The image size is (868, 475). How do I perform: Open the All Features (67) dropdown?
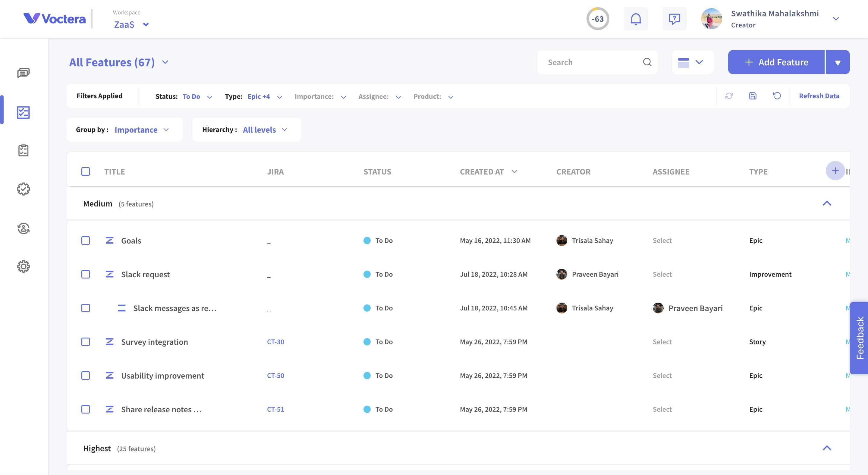pyautogui.click(x=119, y=62)
